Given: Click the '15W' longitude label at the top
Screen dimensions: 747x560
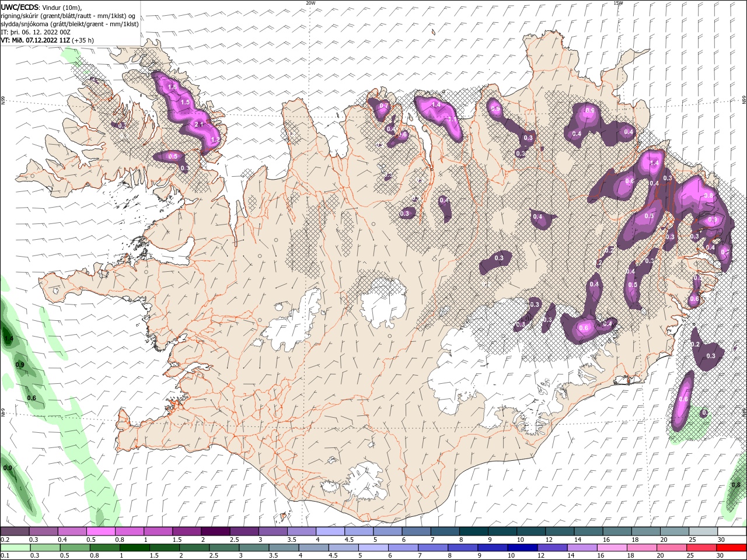Looking at the screenshot, I should pos(618,3).
